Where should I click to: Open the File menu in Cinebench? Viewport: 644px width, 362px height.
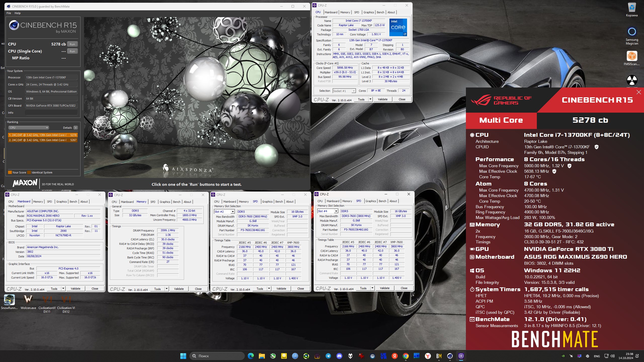pyautogui.click(x=9, y=13)
